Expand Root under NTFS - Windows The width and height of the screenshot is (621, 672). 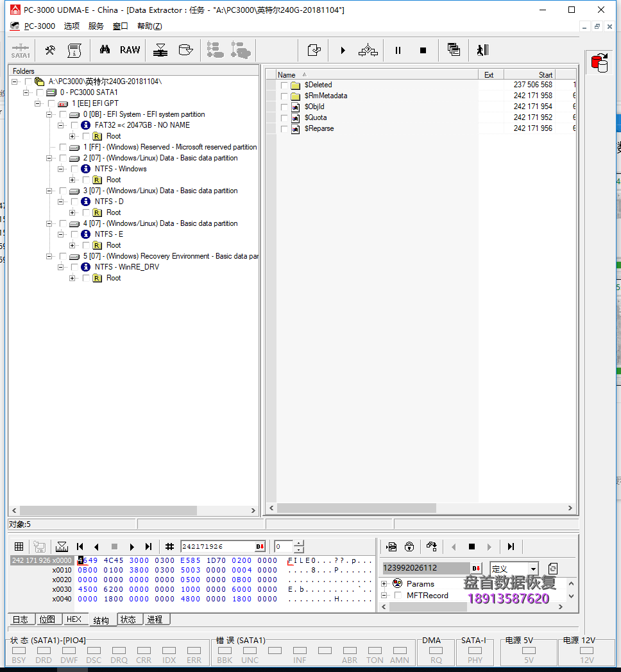pyautogui.click(x=72, y=180)
